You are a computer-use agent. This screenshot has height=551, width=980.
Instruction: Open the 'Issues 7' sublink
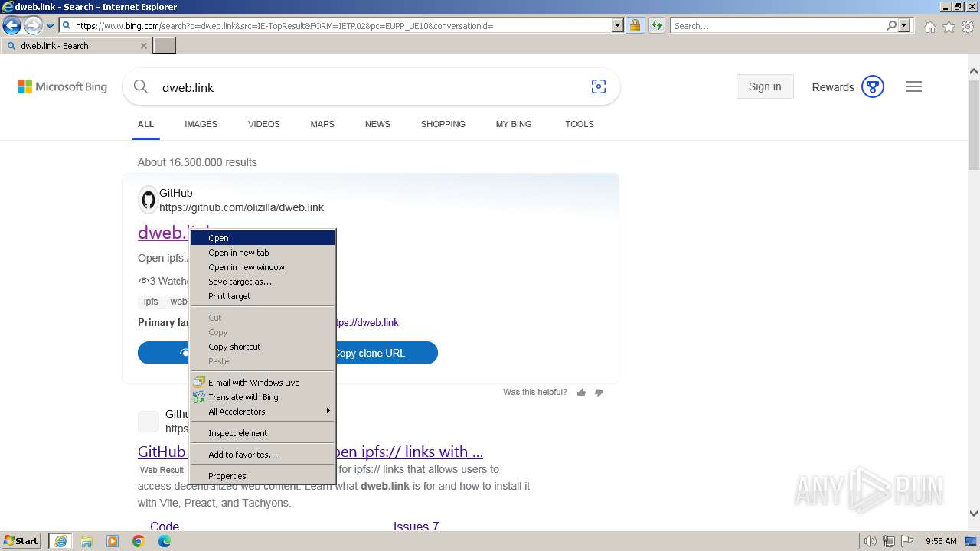coord(416,527)
